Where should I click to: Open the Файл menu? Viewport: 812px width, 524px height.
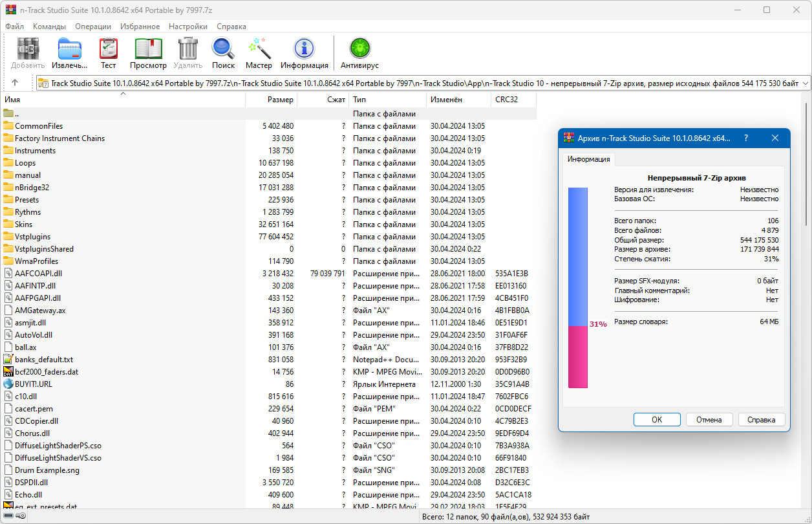[x=14, y=27]
